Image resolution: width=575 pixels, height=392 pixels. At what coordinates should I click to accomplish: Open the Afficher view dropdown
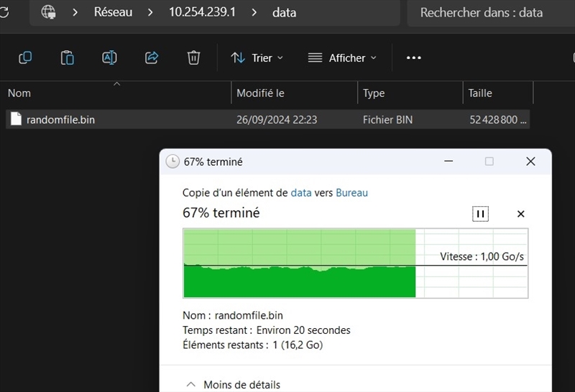(x=342, y=58)
